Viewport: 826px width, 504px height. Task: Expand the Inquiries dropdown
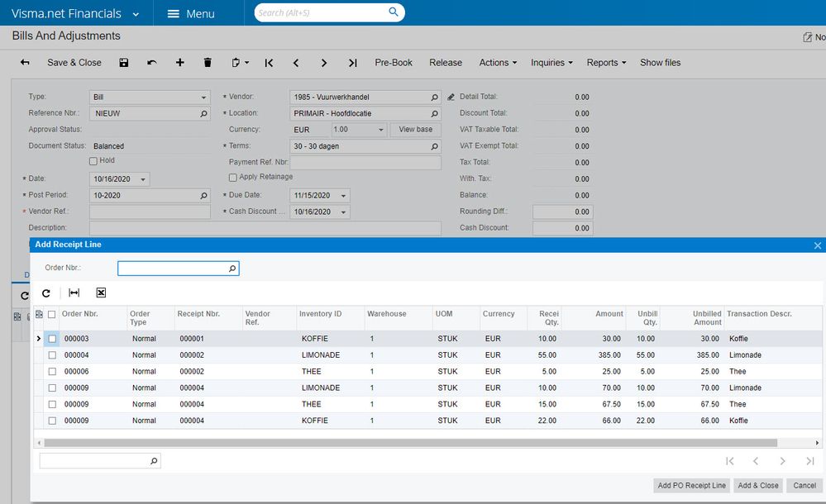pos(551,63)
